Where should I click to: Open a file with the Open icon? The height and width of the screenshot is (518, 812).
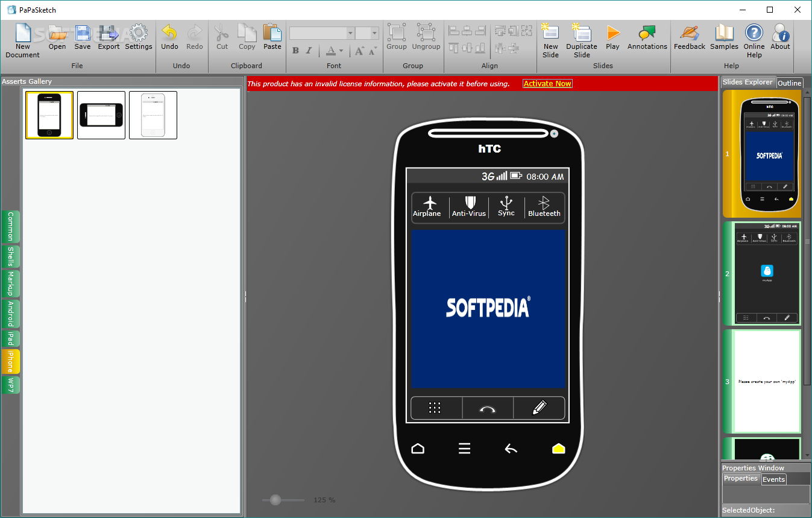pos(57,37)
